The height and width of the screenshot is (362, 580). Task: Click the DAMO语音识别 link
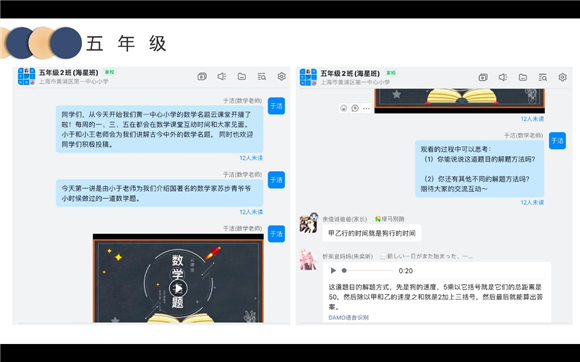coord(348,317)
